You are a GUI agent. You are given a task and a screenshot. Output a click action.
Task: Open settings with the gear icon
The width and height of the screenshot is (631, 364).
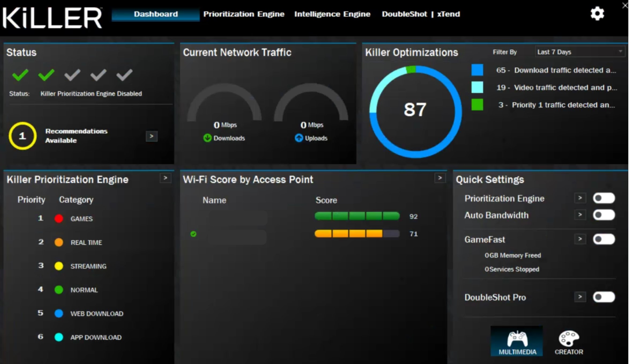pyautogui.click(x=597, y=14)
